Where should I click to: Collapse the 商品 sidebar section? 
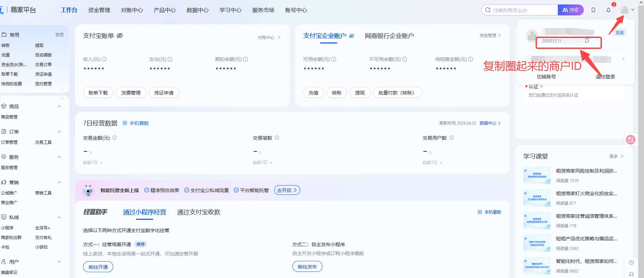tap(59, 106)
